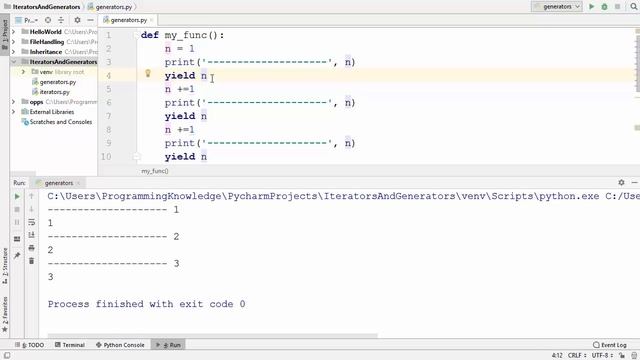This screenshot has width=640, height=360.
Task: Click the Run console horizontal scrollbar
Action: 212,336
